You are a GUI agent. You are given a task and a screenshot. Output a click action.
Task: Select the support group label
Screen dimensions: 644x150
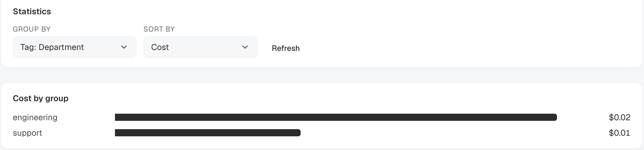pyautogui.click(x=27, y=133)
